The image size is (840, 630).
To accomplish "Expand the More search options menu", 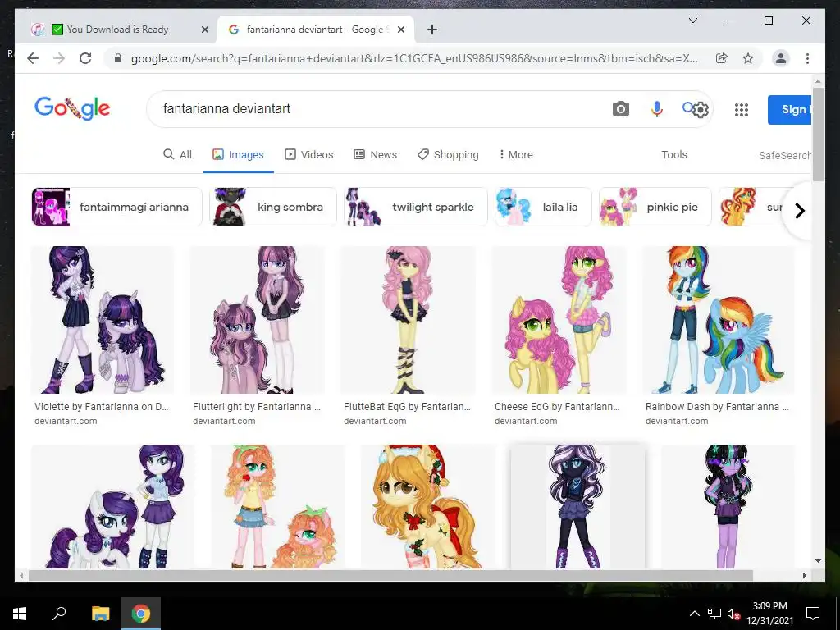I will pyautogui.click(x=516, y=155).
